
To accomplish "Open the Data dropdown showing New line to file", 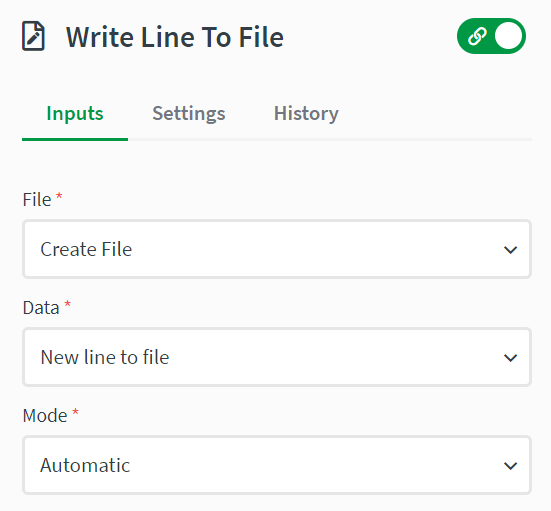I will click(277, 357).
